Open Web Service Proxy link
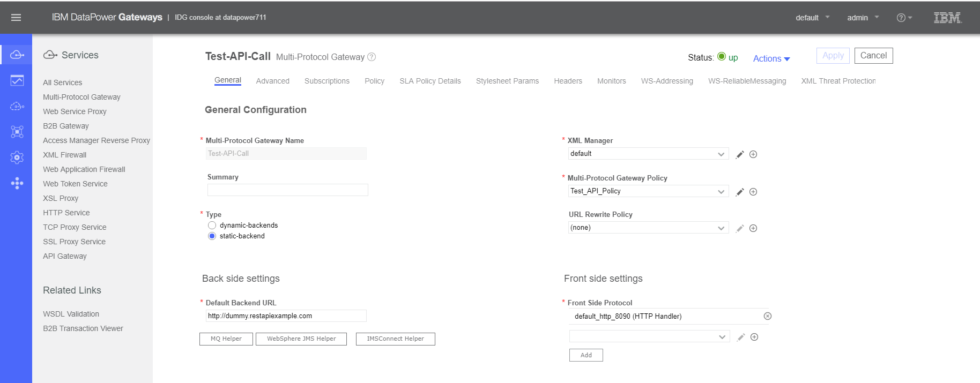This screenshot has height=383, width=980. click(75, 111)
